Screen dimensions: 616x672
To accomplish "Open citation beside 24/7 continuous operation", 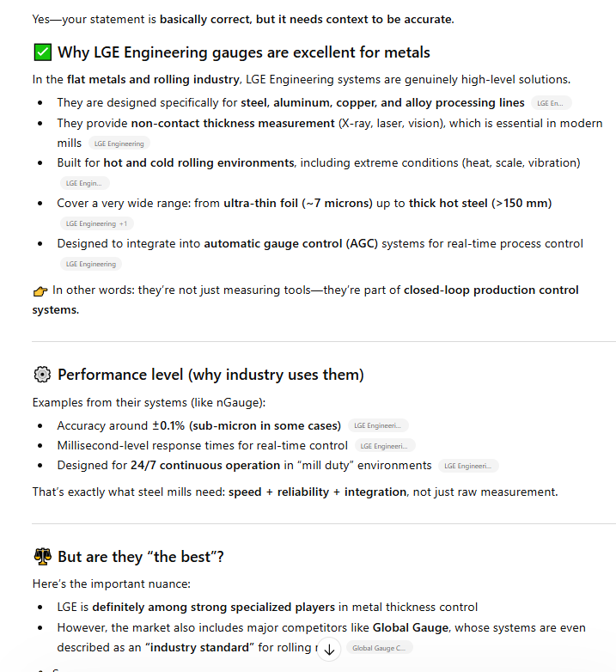I will [468, 466].
